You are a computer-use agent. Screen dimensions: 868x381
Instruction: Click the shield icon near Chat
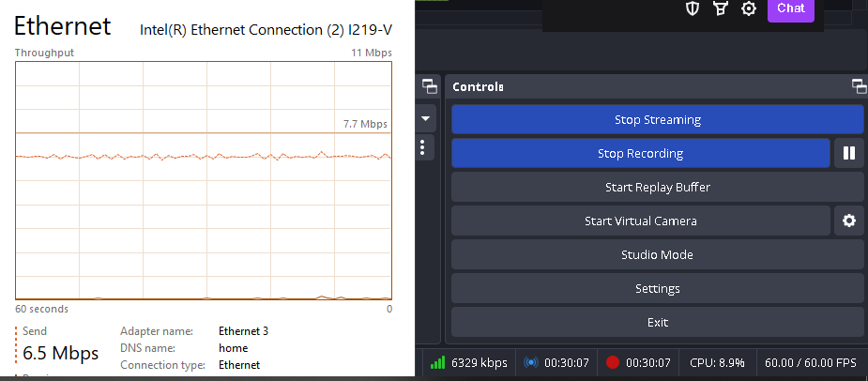(693, 8)
